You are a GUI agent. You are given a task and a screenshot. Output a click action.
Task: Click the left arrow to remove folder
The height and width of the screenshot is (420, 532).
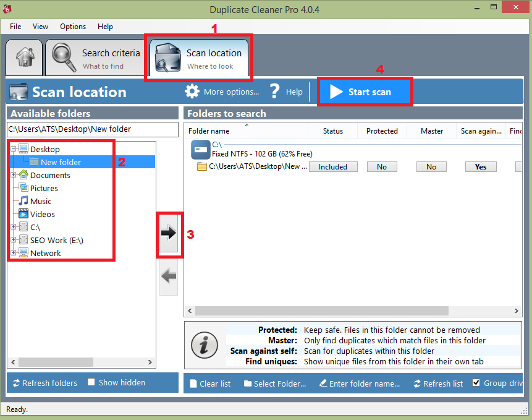(x=168, y=276)
